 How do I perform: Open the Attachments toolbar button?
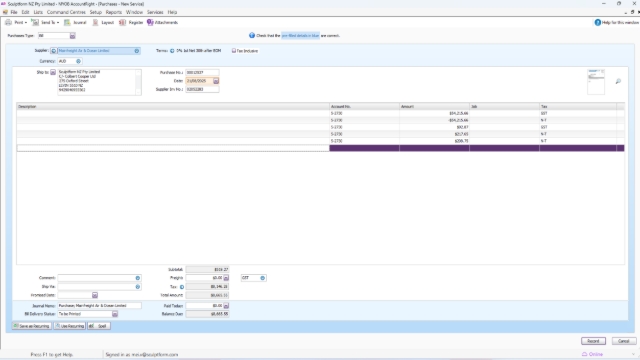coord(162,22)
